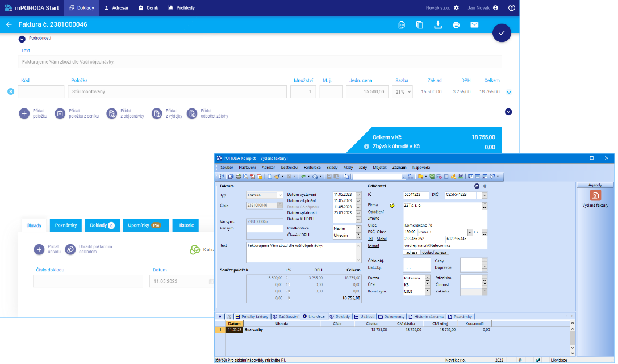Click the POHODA status bar checkmark icon

click(538, 360)
